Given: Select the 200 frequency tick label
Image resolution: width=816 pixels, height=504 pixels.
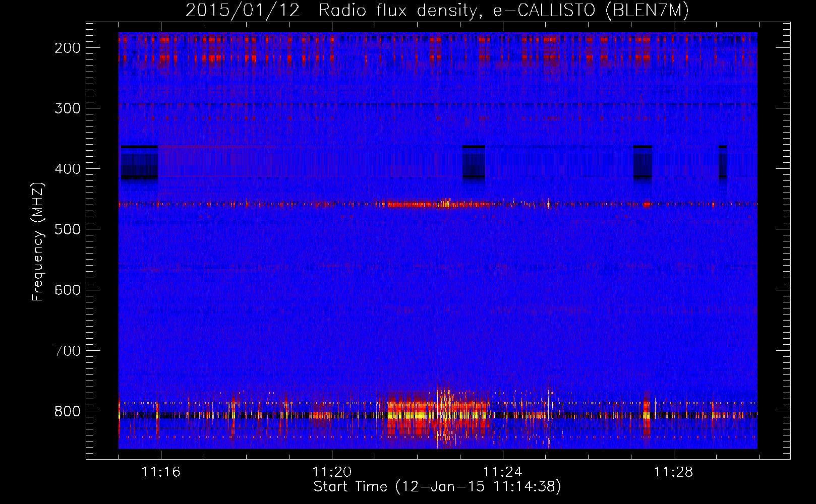Looking at the screenshot, I should click(67, 48).
